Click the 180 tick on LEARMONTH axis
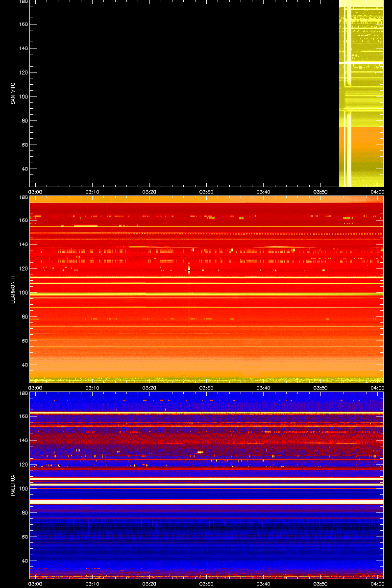 [x=23, y=198]
